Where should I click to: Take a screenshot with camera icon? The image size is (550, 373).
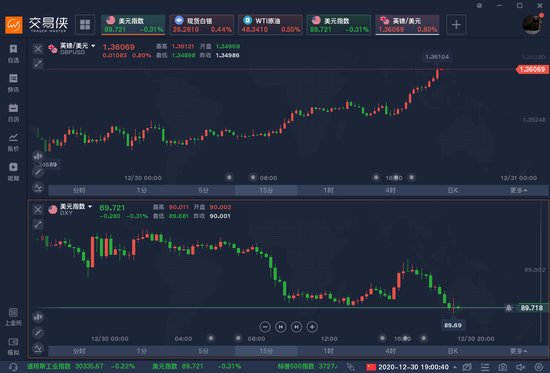point(503,367)
